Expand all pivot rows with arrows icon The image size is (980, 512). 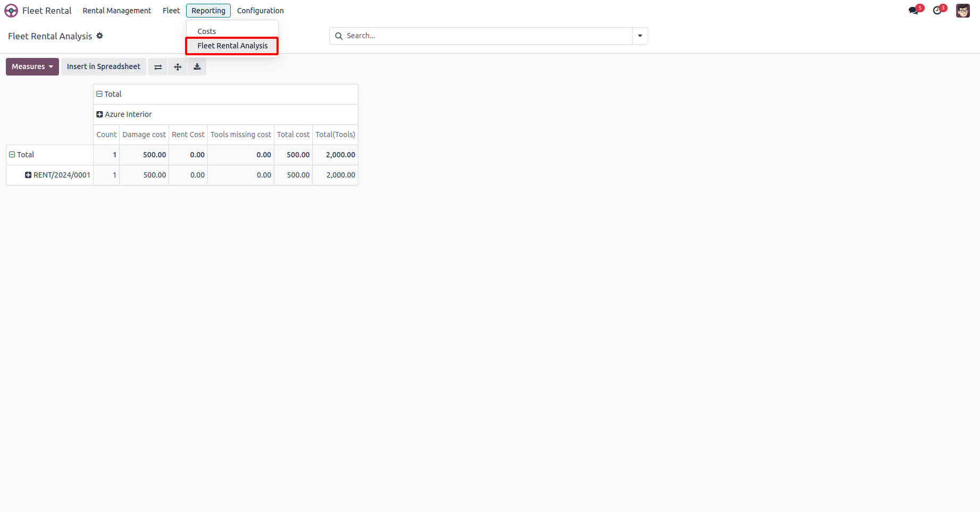[178, 67]
